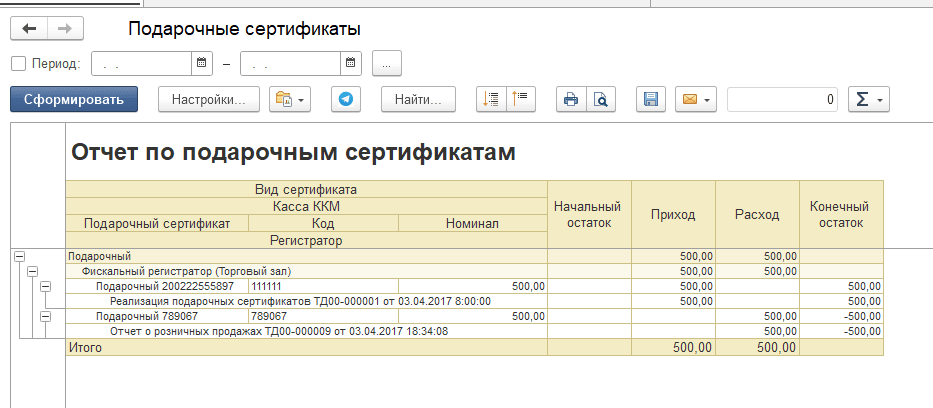Collapse the Фискальный регистратор group
Viewport: 933px width, 408px height.
[x=32, y=271]
